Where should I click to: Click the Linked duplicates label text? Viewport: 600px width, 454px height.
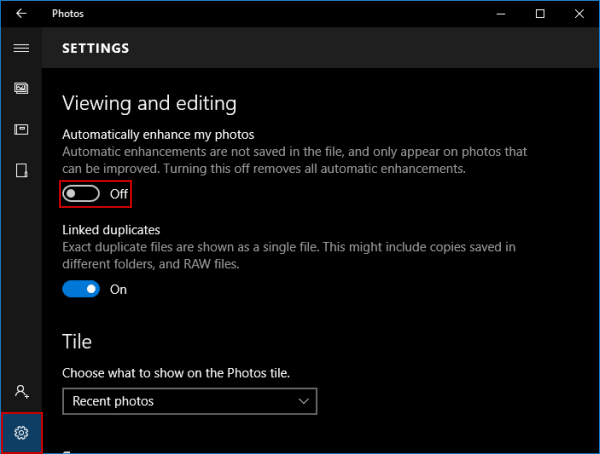click(111, 230)
